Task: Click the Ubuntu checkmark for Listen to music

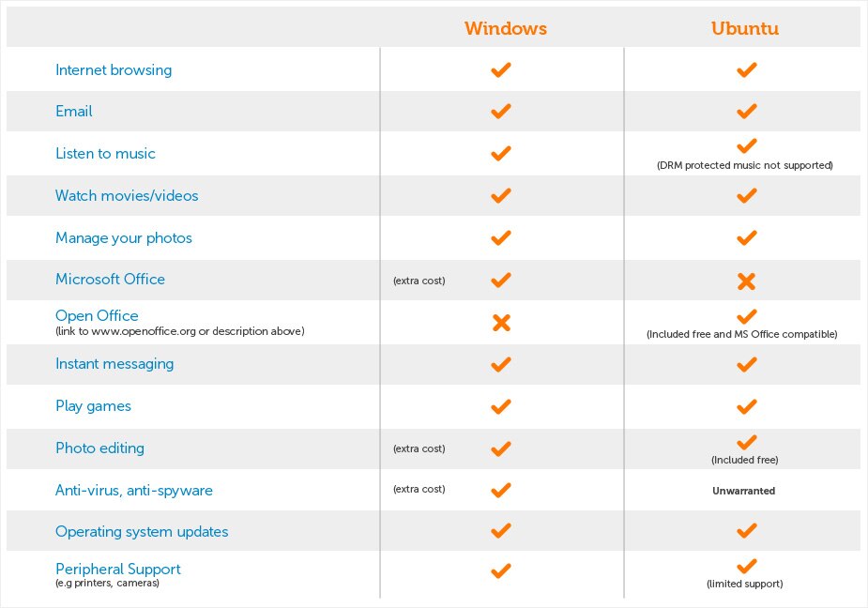Action: click(x=746, y=145)
